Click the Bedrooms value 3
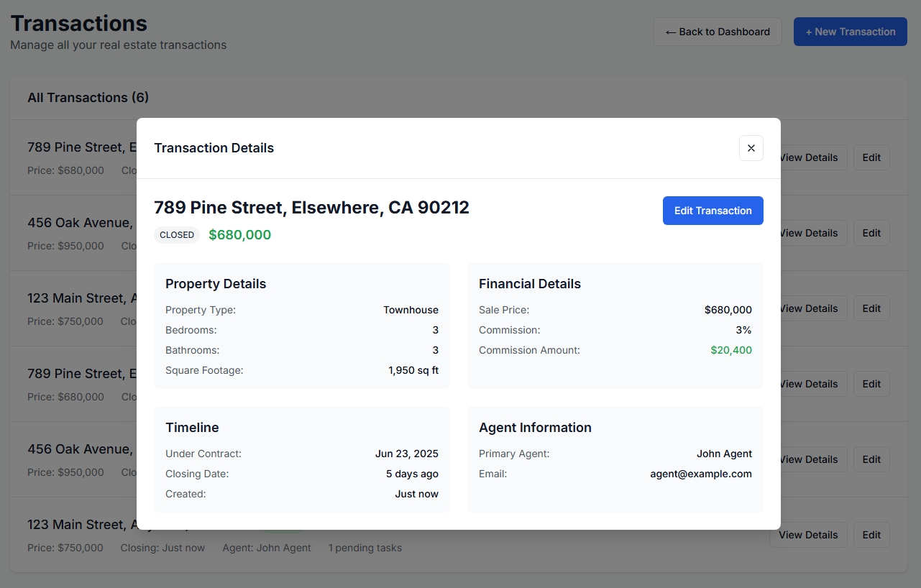Image resolution: width=921 pixels, height=588 pixels. [435, 330]
